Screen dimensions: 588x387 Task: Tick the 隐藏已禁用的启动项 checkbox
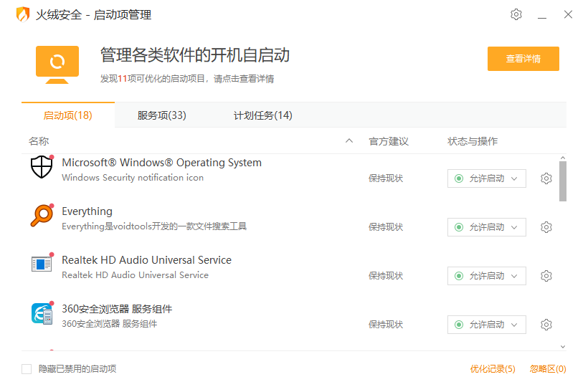point(27,369)
